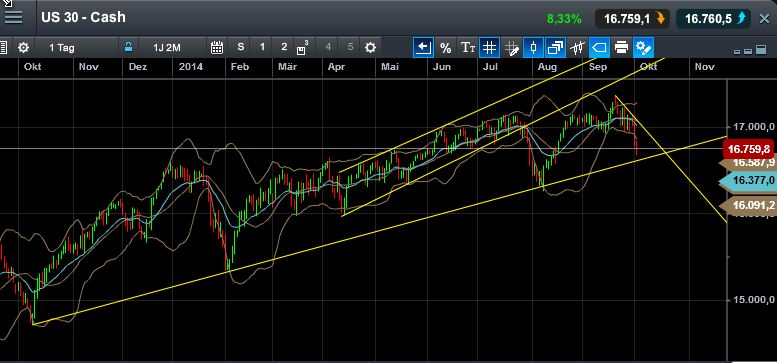This screenshot has width=777, height=363.
Task: Click the blue 16.377,0 average label
Action: click(749, 180)
